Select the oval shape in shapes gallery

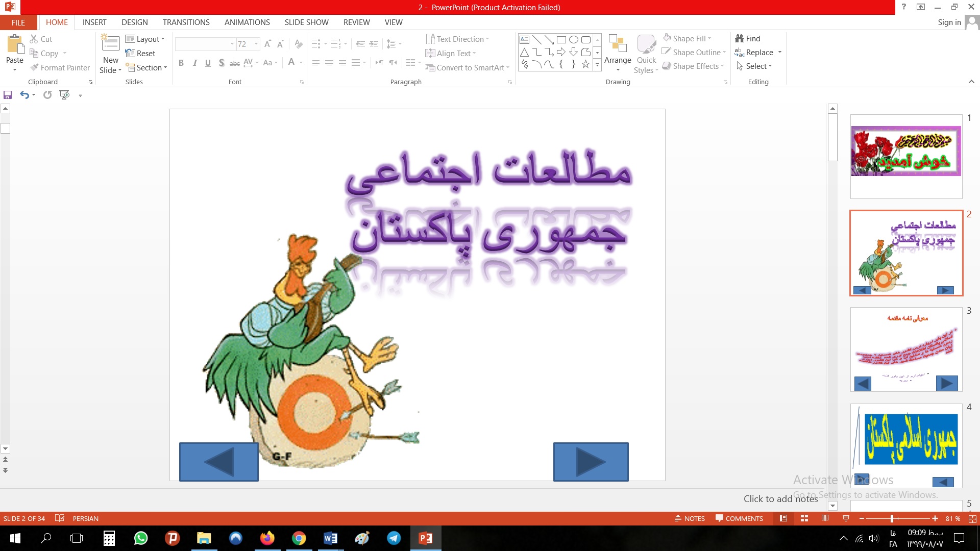(x=574, y=40)
